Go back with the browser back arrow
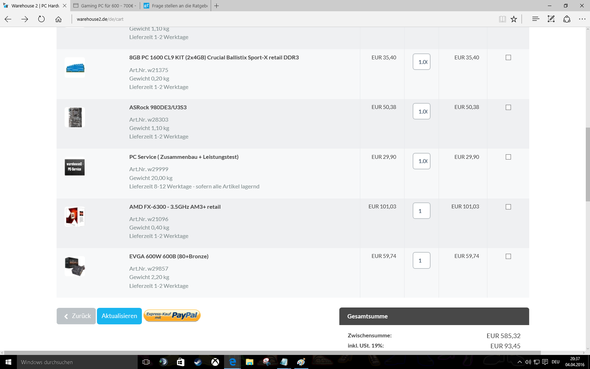Viewport: 590px width, 369px height. tap(8, 19)
